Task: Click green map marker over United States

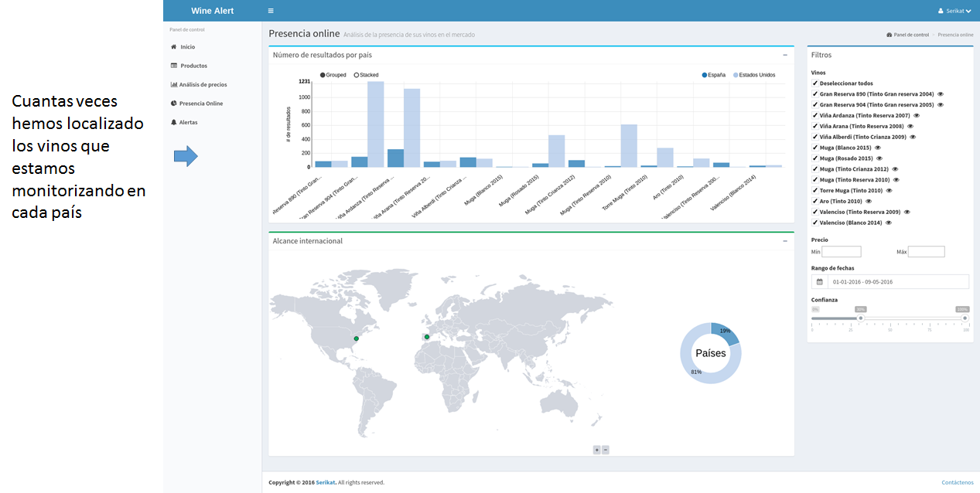Action: tap(357, 338)
